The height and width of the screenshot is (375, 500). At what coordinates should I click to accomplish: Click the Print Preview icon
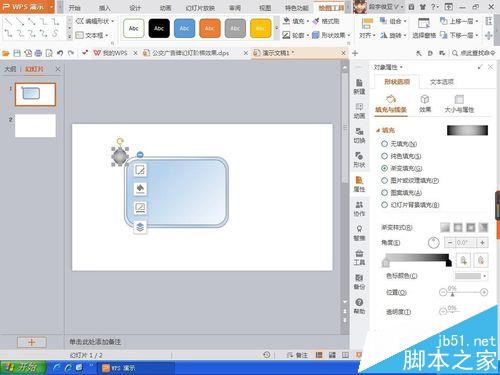pos(49,53)
